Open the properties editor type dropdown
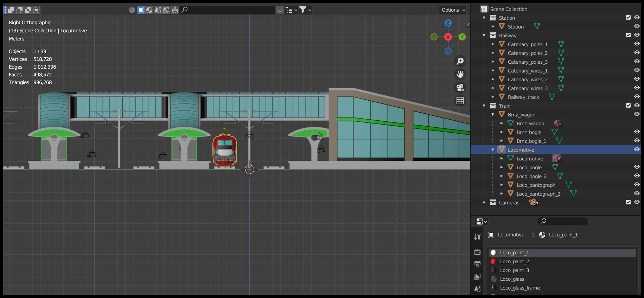This screenshot has height=298, width=644. [x=481, y=221]
